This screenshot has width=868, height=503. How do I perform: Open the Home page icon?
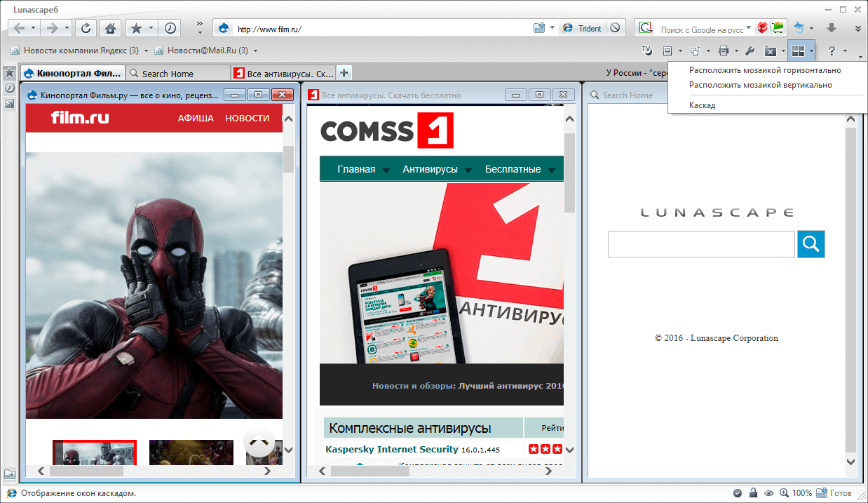tap(109, 28)
